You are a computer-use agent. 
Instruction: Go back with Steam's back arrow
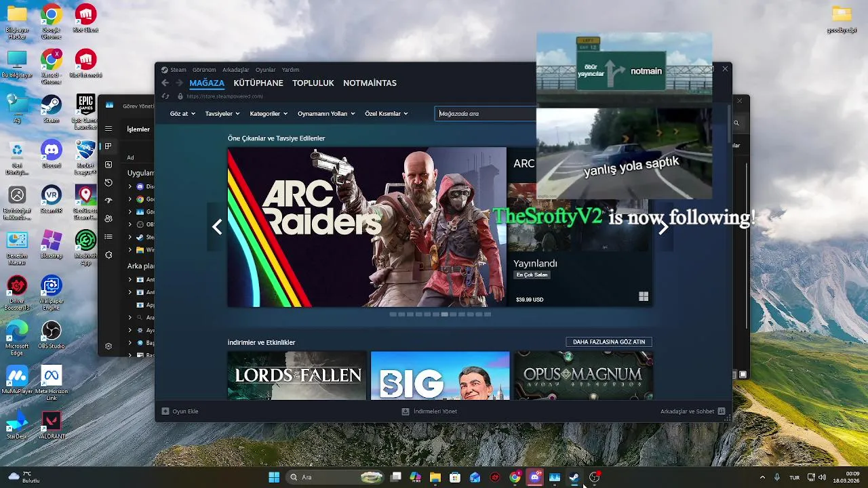pyautogui.click(x=165, y=83)
